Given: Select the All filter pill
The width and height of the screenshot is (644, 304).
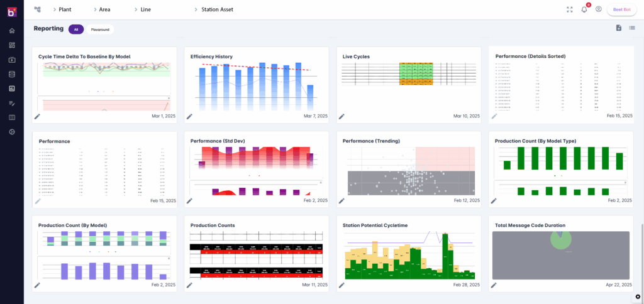Looking at the screenshot, I should (x=75, y=29).
